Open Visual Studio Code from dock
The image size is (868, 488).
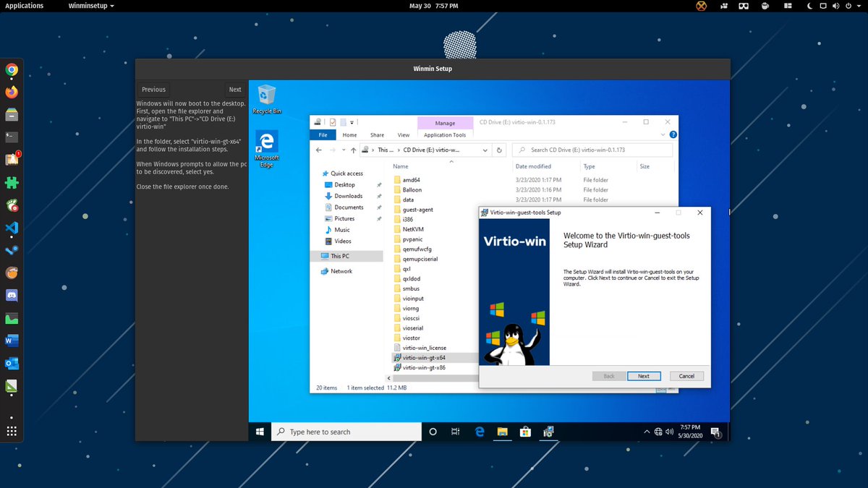tap(12, 228)
